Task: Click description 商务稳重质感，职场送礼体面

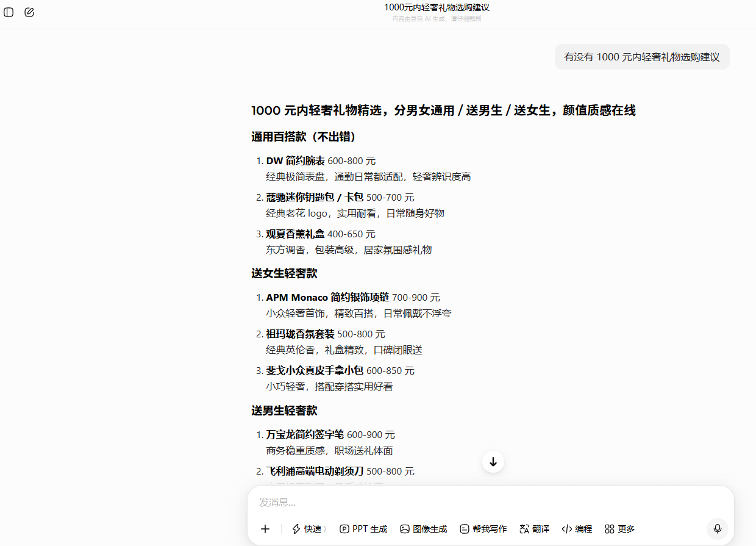Action: click(330, 451)
